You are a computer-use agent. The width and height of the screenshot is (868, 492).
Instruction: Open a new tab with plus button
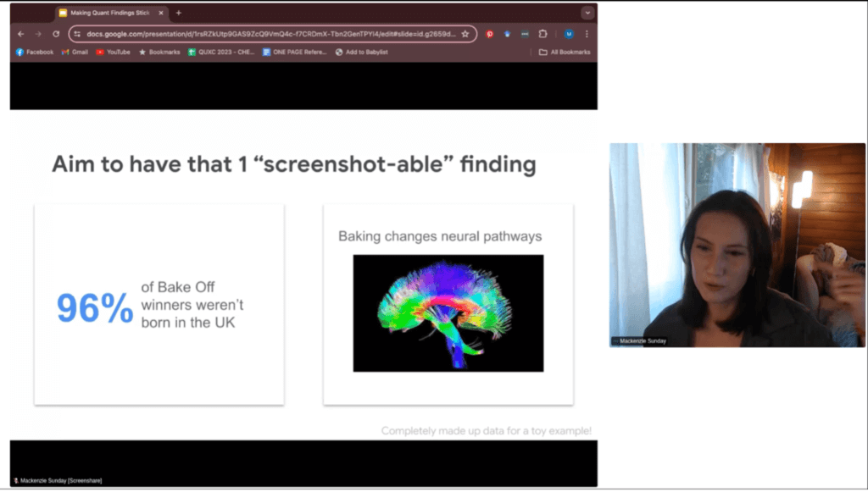pos(179,13)
